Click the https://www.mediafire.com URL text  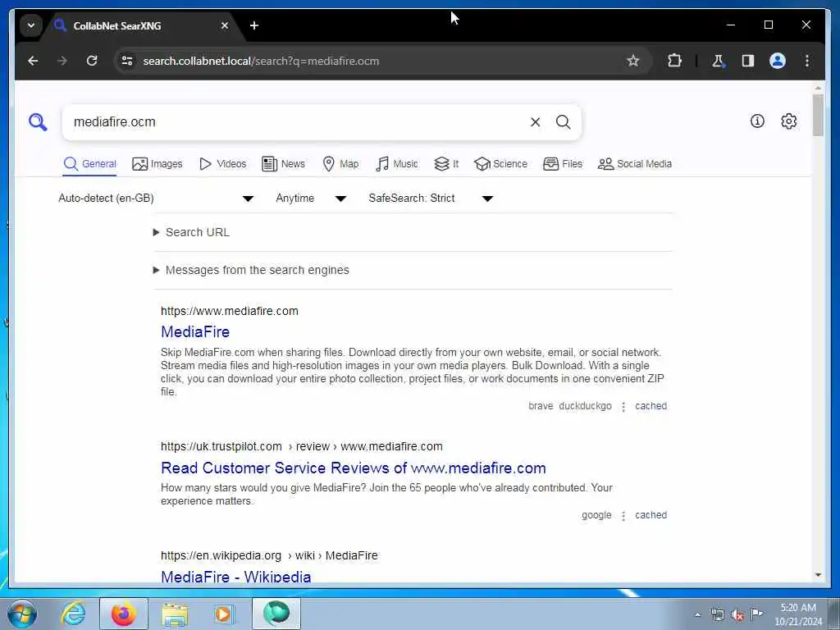pos(230,311)
